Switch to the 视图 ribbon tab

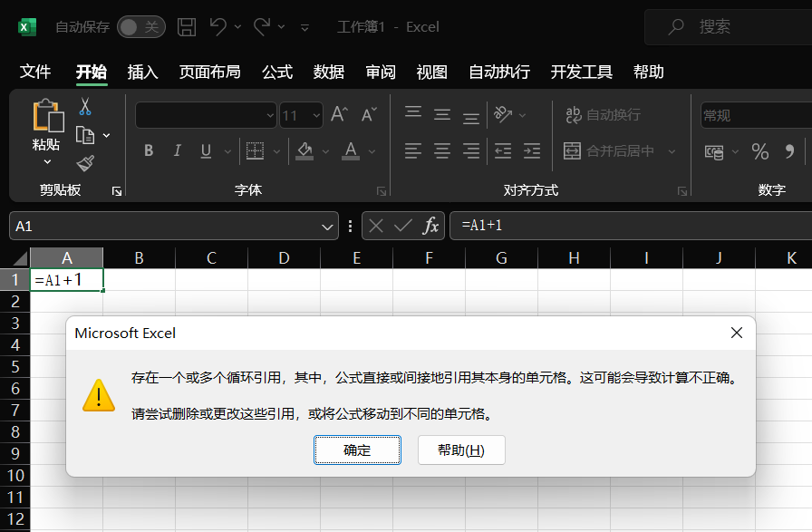(x=432, y=72)
